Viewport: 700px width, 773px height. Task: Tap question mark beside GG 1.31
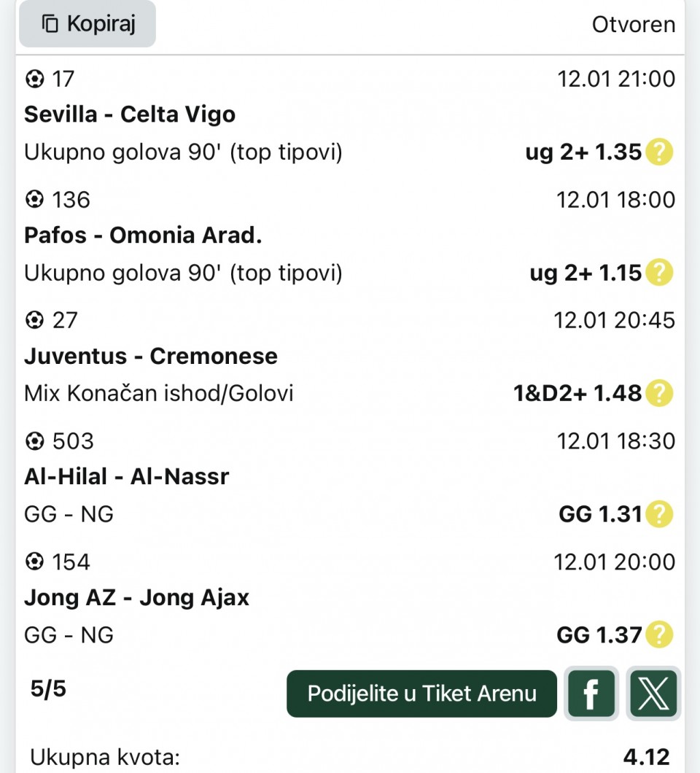click(x=659, y=515)
